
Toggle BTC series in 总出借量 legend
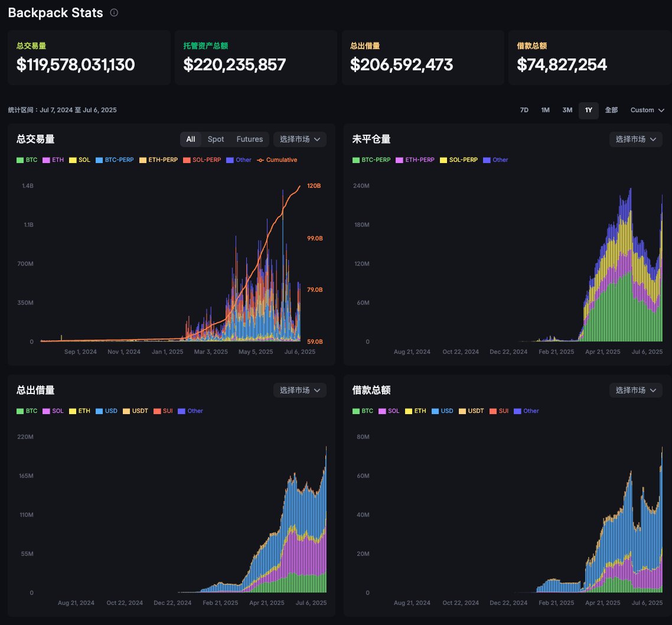(x=27, y=411)
